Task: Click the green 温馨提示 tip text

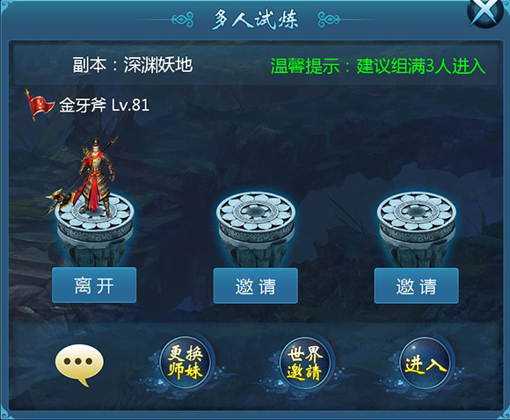Action: (x=378, y=66)
